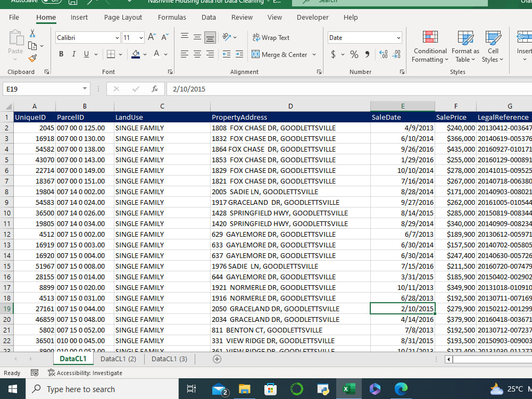Apply Accounting dollar format

coord(333,54)
